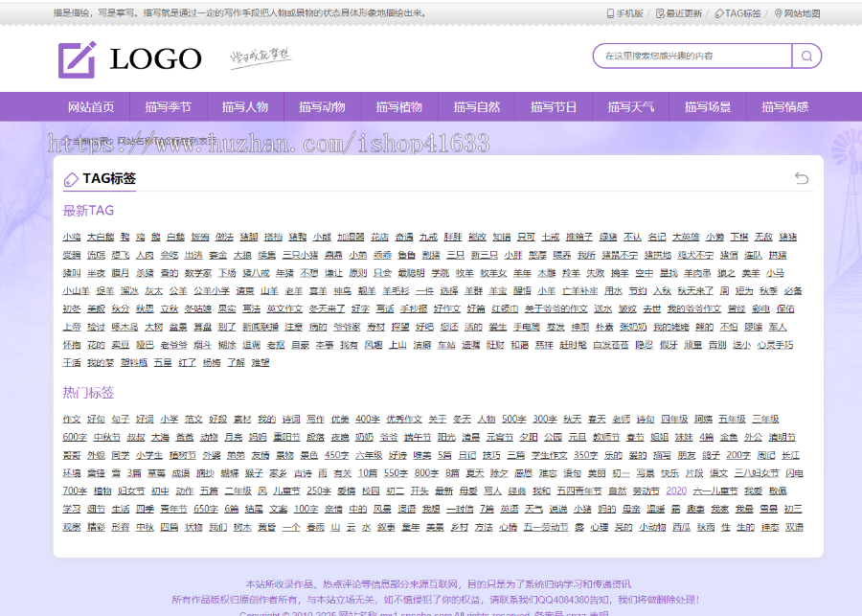The width and height of the screenshot is (862, 616).
Task: Click the 重阳节 hot tag
Action: 287,437
